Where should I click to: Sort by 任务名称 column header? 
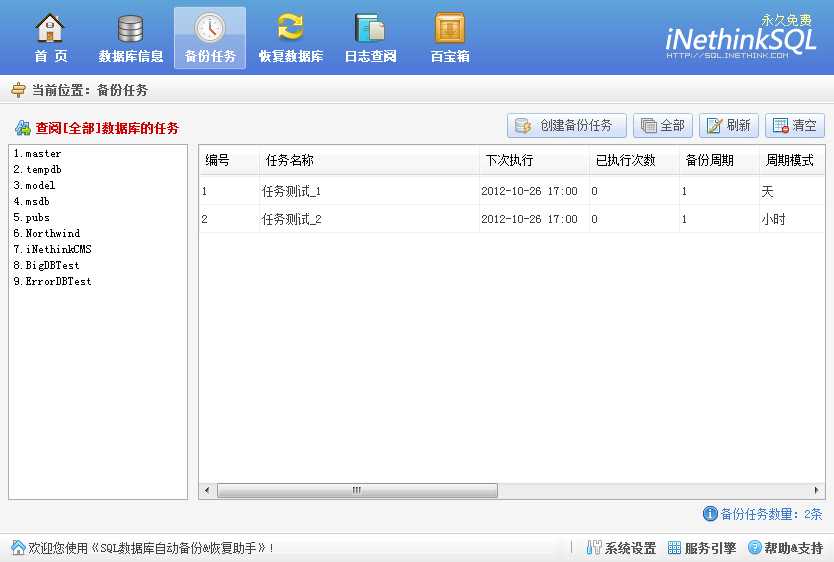(x=369, y=160)
